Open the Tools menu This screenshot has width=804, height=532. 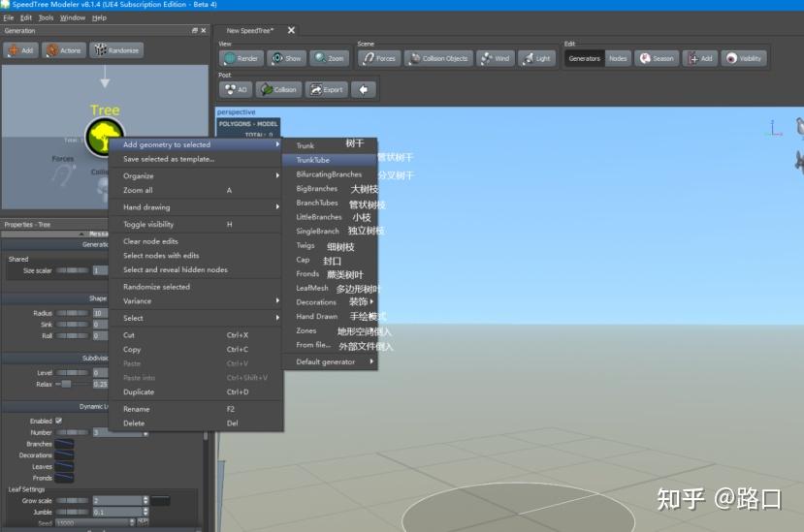point(46,18)
